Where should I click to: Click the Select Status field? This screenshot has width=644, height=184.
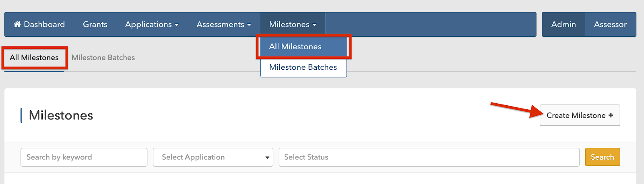pos(429,157)
